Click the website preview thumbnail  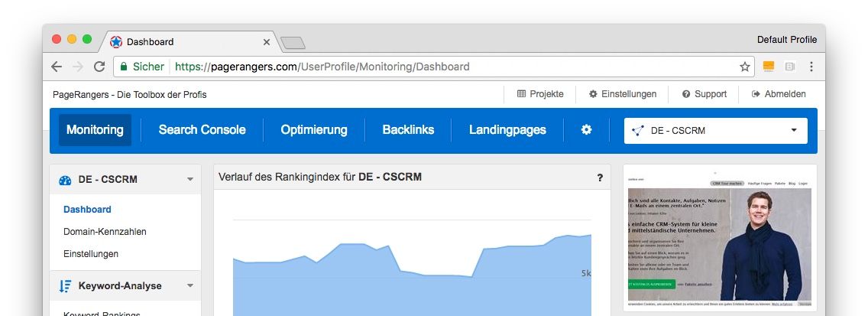[720, 239]
